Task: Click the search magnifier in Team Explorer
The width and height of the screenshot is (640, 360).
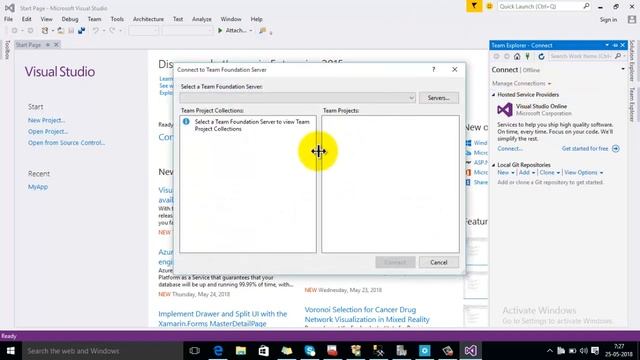Action: (x=618, y=56)
